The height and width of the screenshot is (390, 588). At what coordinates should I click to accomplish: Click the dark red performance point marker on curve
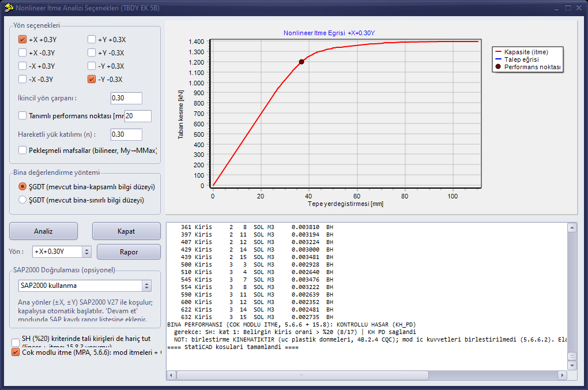point(301,62)
